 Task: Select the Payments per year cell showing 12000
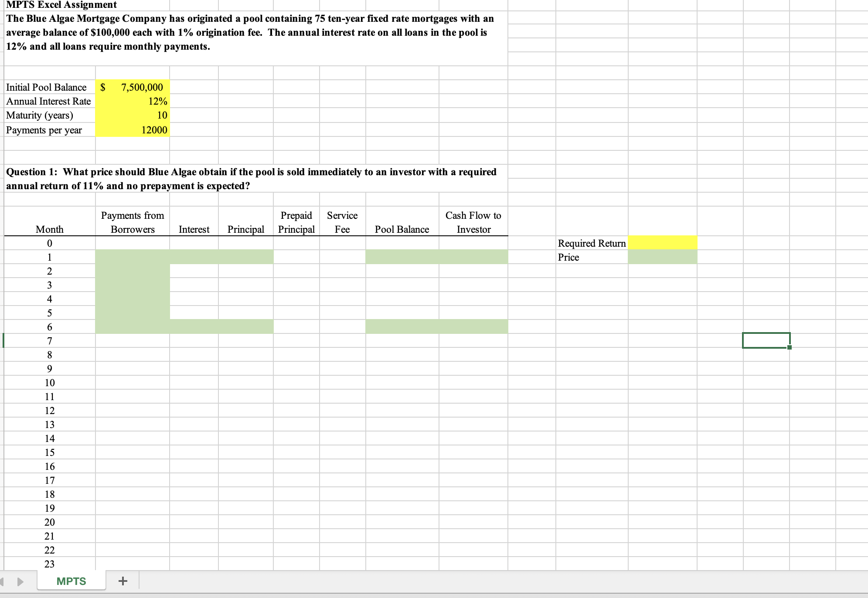(x=132, y=129)
